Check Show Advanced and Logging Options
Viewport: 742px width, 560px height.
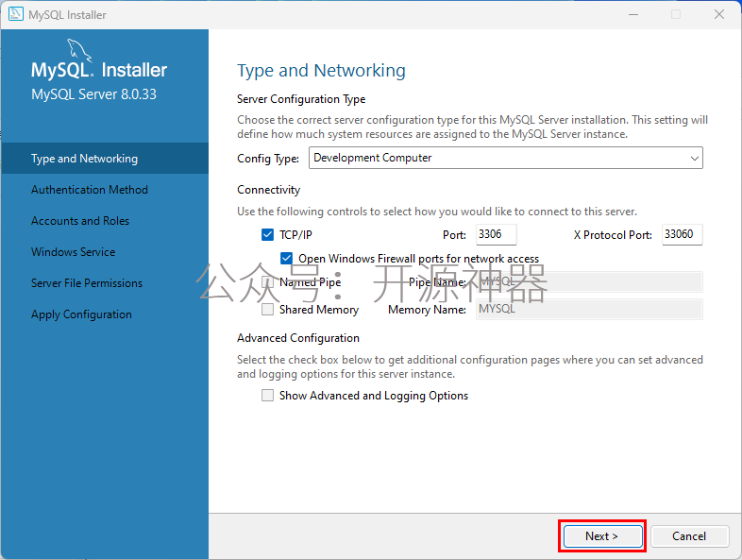pyautogui.click(x=267, y=396)
